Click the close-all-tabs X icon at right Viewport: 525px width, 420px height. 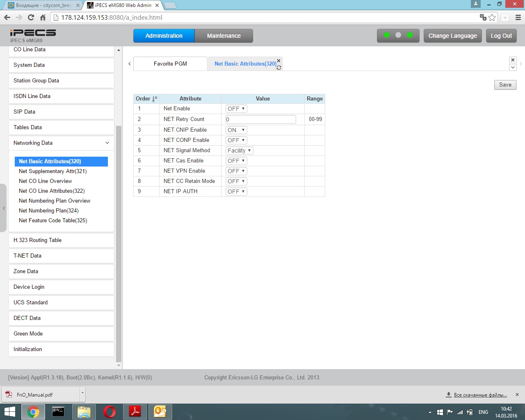click(513, 60)
